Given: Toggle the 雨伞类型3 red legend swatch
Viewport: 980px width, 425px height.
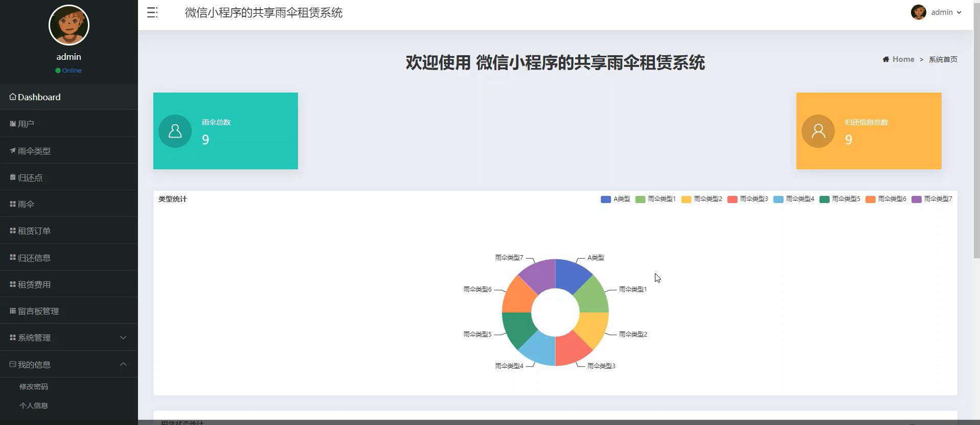Looking at the screenshot, I should [x=733, y=199].
